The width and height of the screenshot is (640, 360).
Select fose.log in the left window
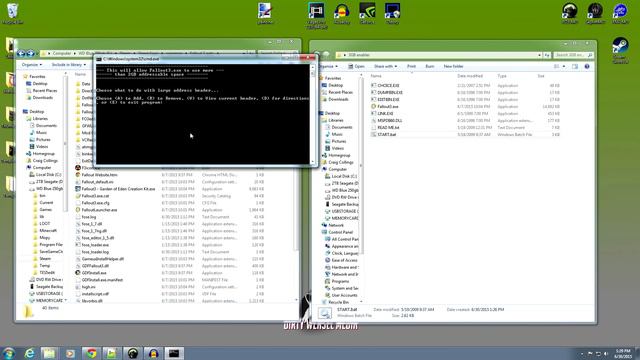[89, 217]
